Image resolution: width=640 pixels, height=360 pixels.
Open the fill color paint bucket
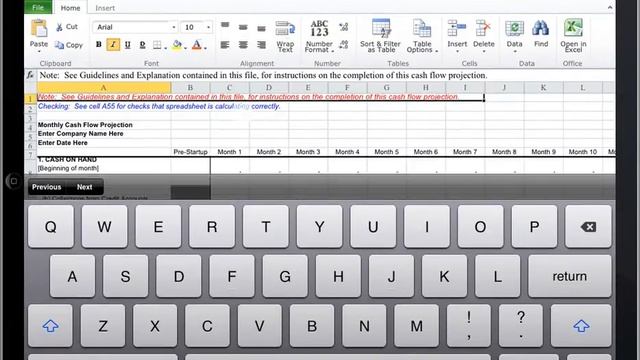click(x=178, y=45)
